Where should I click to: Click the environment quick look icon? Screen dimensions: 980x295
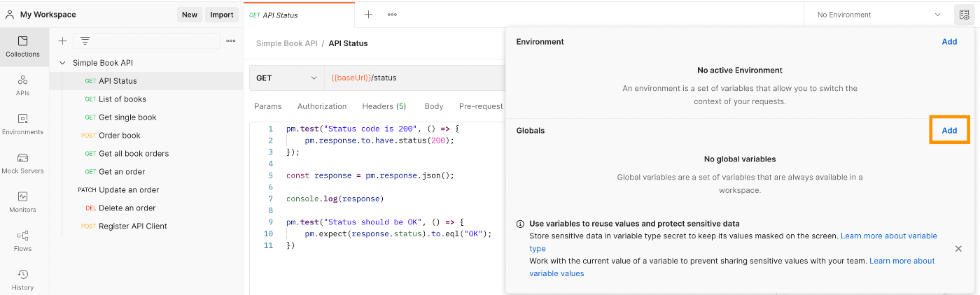(x=965, y=15)
